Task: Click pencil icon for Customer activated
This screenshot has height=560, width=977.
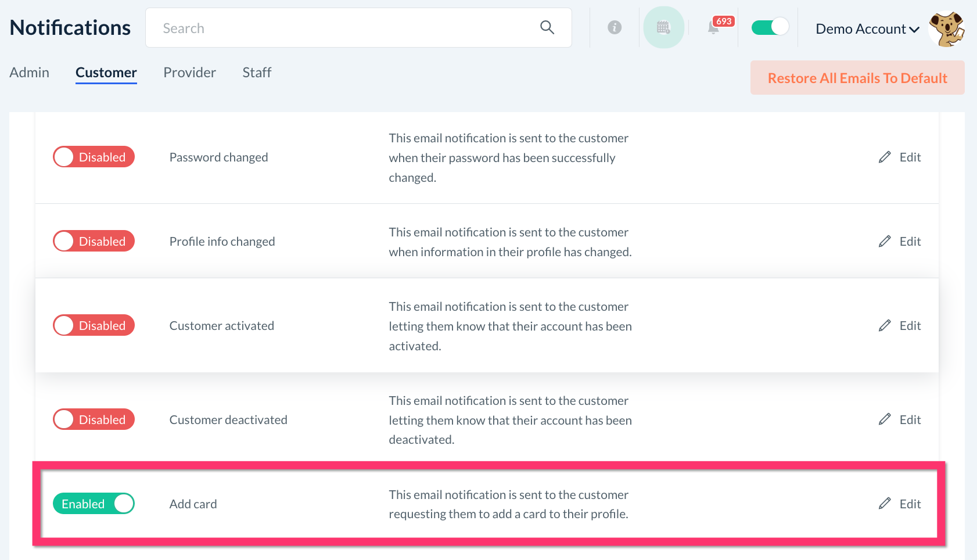Action: click(885, 326)
